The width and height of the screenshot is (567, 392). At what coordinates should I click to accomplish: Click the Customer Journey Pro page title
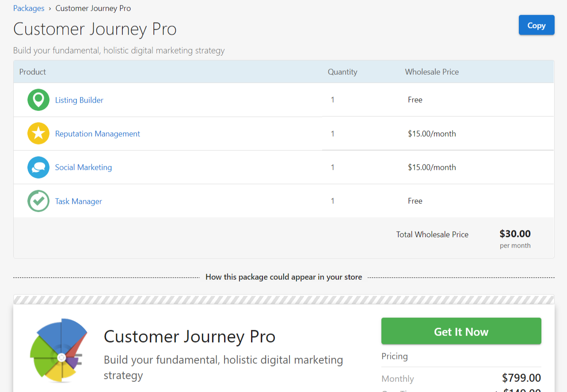click(x=95, y=29)
